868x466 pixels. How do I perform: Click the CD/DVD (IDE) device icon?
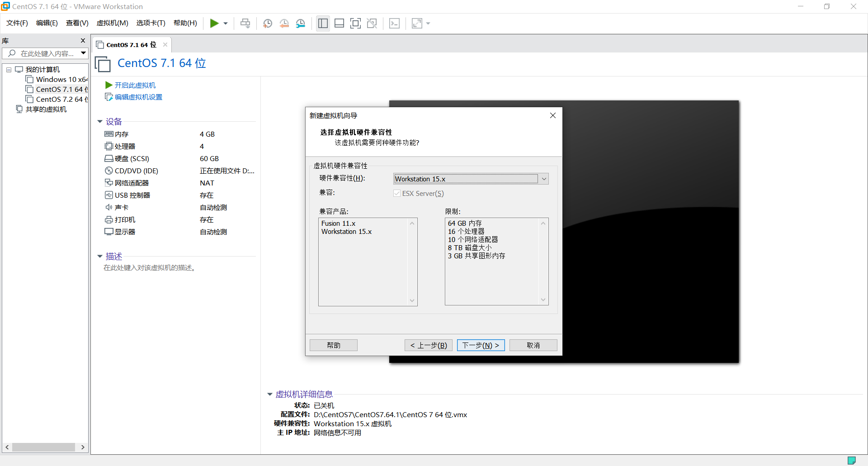(x=109, y=171)
